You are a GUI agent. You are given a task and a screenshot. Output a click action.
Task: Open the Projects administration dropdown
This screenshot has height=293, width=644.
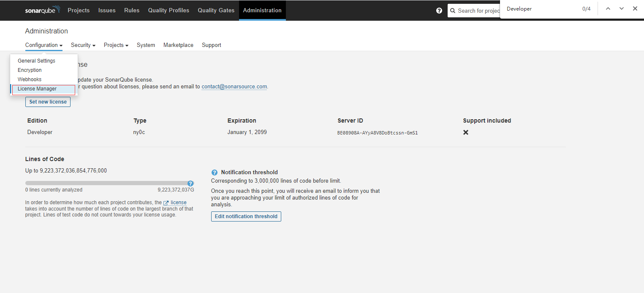click(x=116, y=45)
